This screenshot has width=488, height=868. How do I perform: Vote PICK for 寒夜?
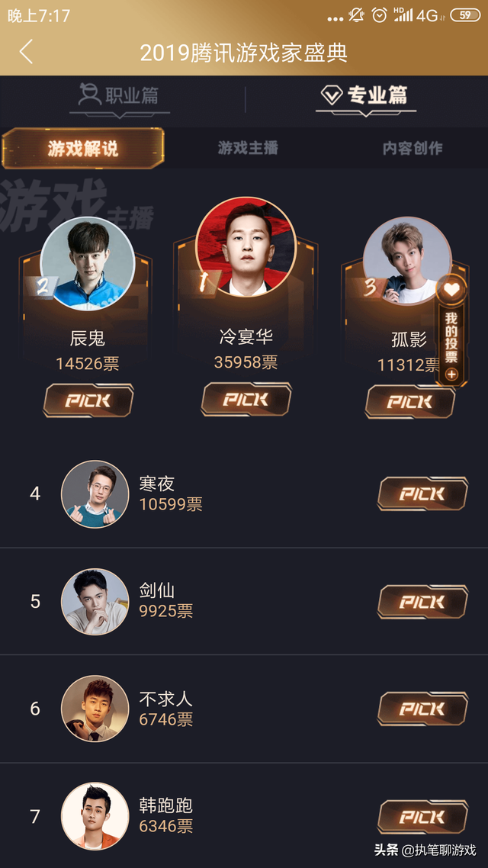422,493
